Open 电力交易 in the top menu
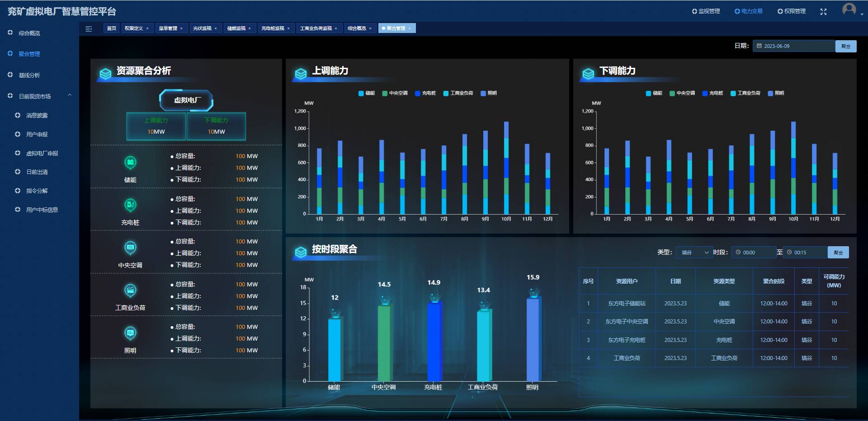 pos(748,11)
